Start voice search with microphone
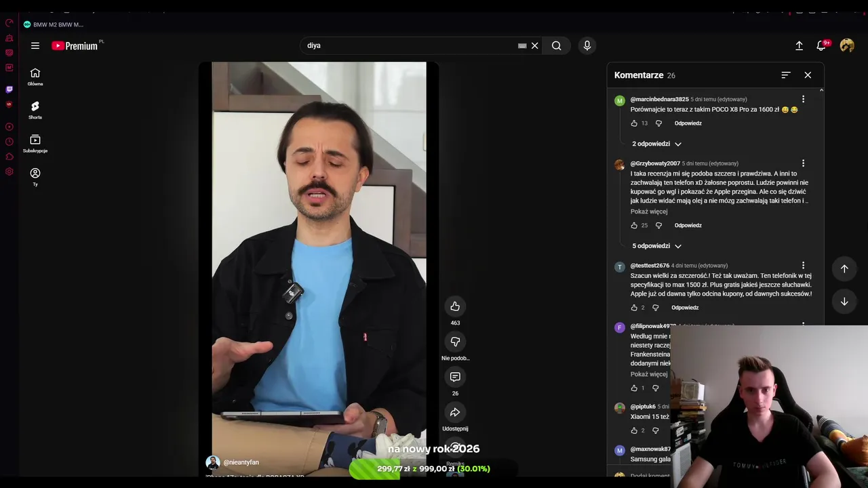Screen dimensions: 868x488 [587, 45]
